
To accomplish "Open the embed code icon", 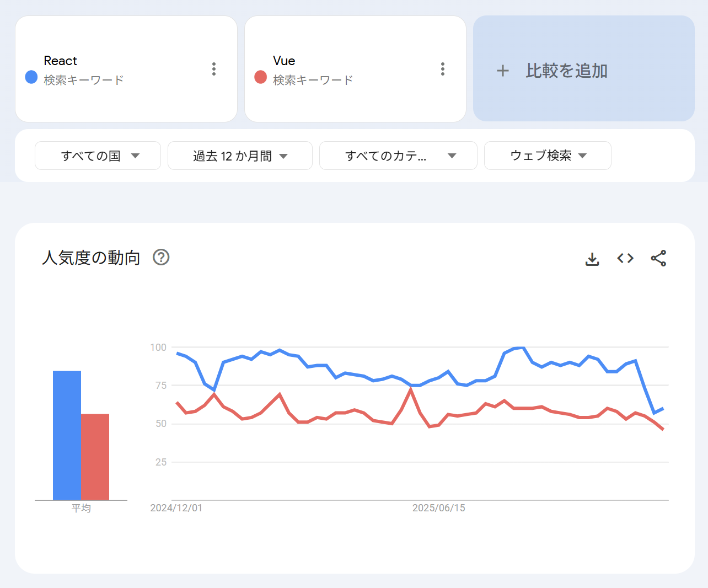I will tap(625, 258).
